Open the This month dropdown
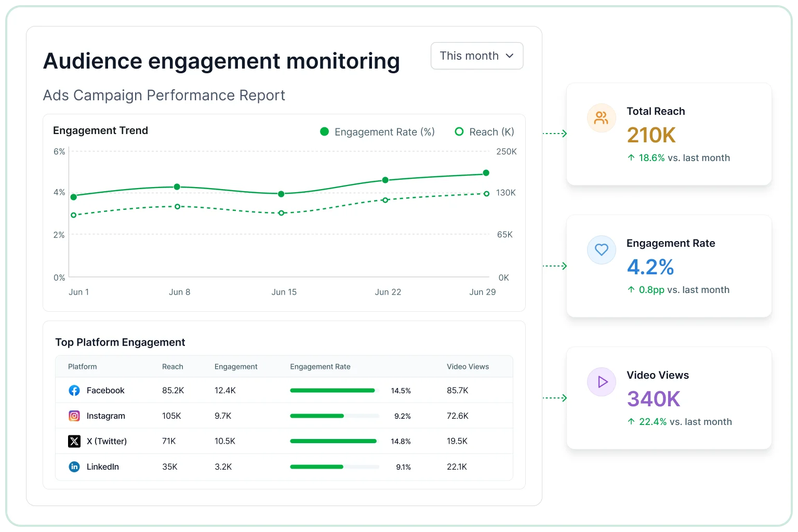 477,56
